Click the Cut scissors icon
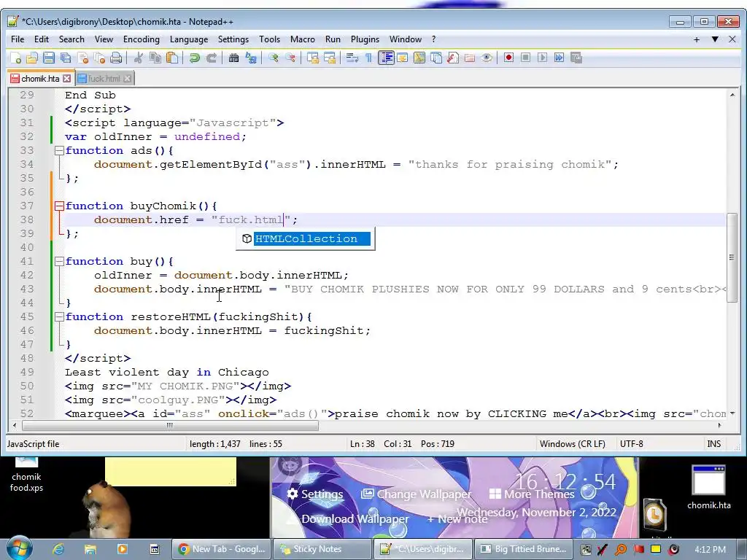 click(x=139, y=58)
